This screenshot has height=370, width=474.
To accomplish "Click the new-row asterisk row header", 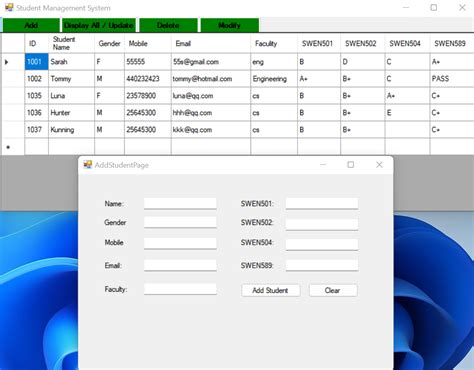I will click(13, 147).
